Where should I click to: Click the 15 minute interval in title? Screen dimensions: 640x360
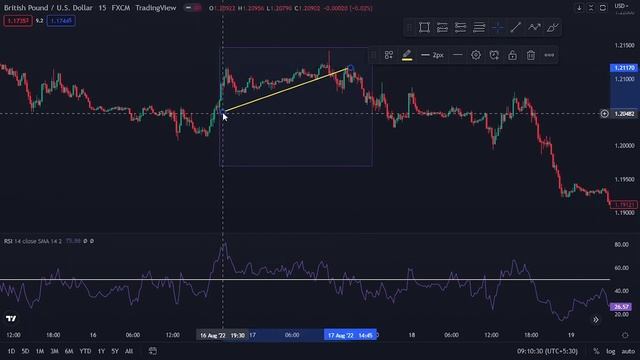point(102,8)
